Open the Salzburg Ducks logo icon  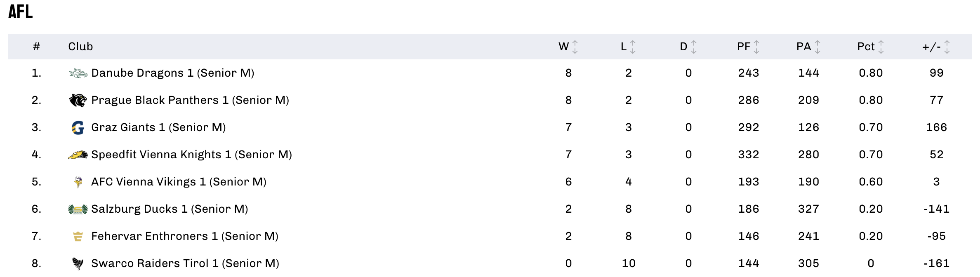78,209
